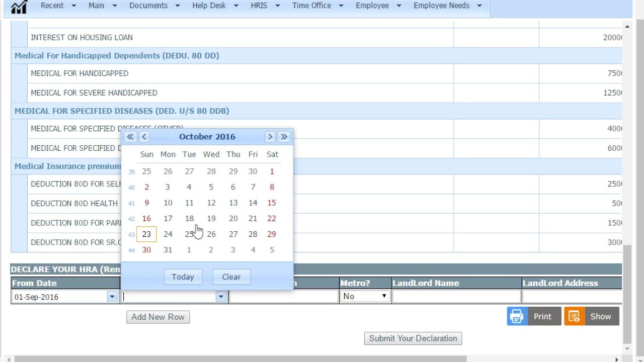Click Add New Row button
644x362 pixels.
[158, 317]
